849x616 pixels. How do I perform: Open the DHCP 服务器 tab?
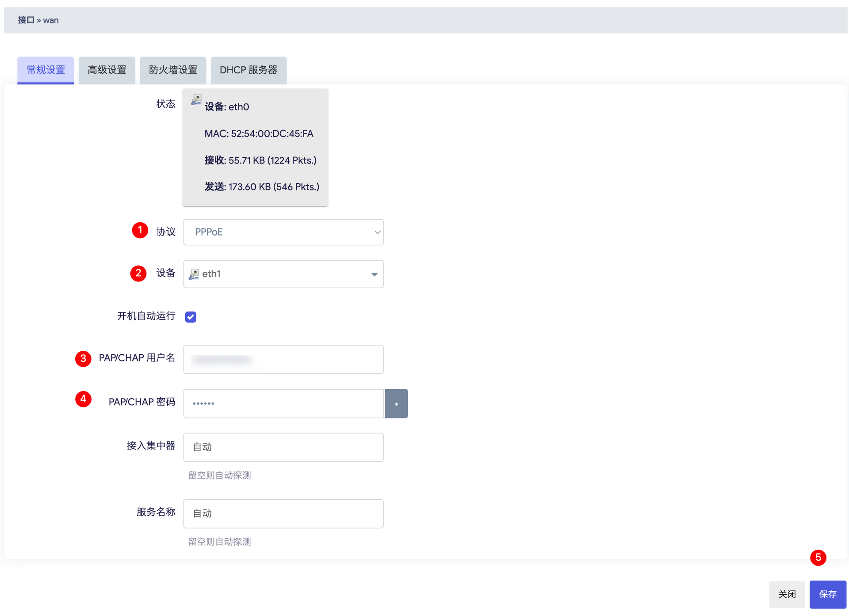coord(249,70)
